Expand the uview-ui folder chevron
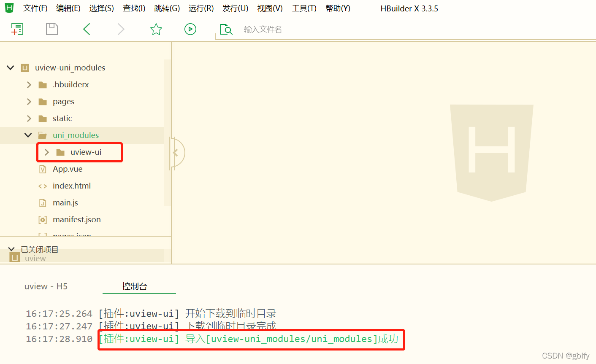 point(47,152)
